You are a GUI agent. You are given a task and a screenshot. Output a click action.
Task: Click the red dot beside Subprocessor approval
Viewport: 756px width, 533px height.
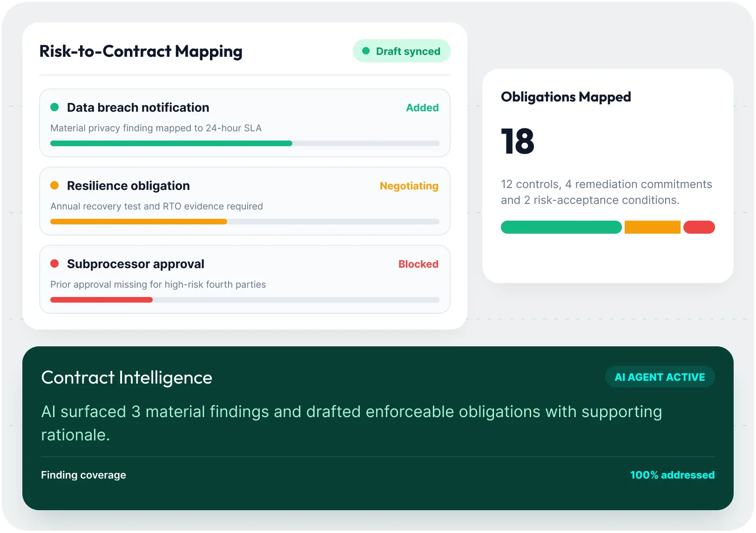point(54,263)
